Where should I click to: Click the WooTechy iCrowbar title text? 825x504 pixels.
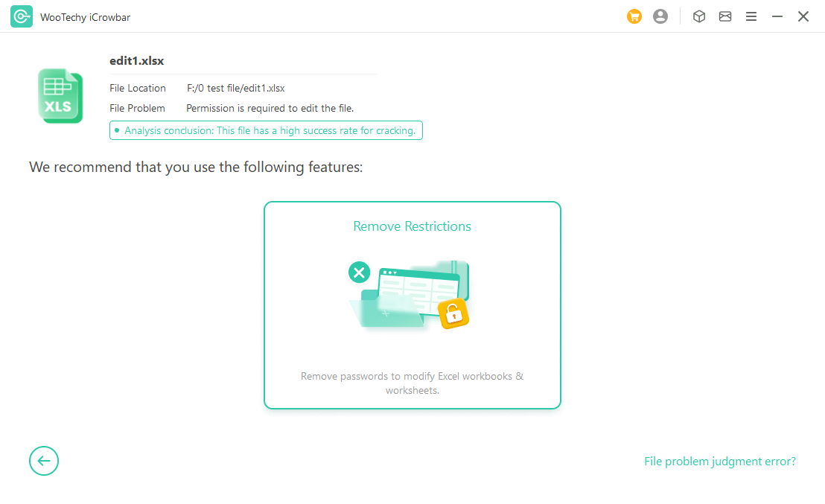point(85,17)
